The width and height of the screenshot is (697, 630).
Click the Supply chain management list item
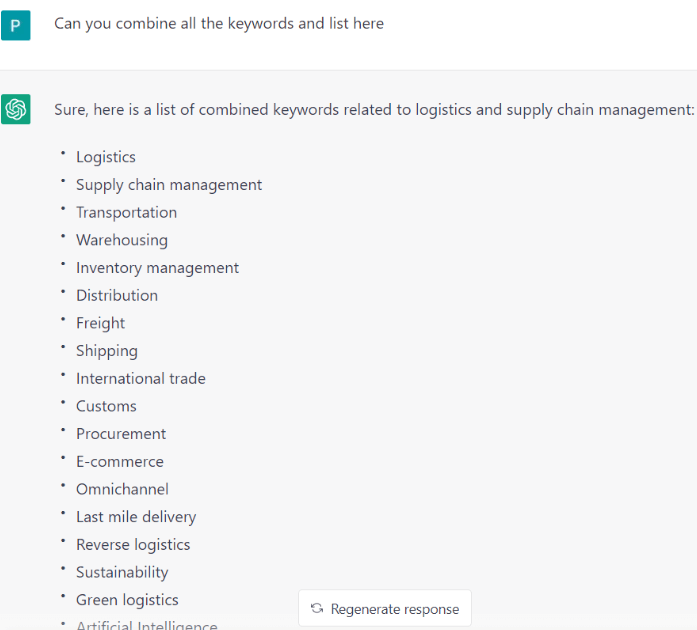pos(169,185)
